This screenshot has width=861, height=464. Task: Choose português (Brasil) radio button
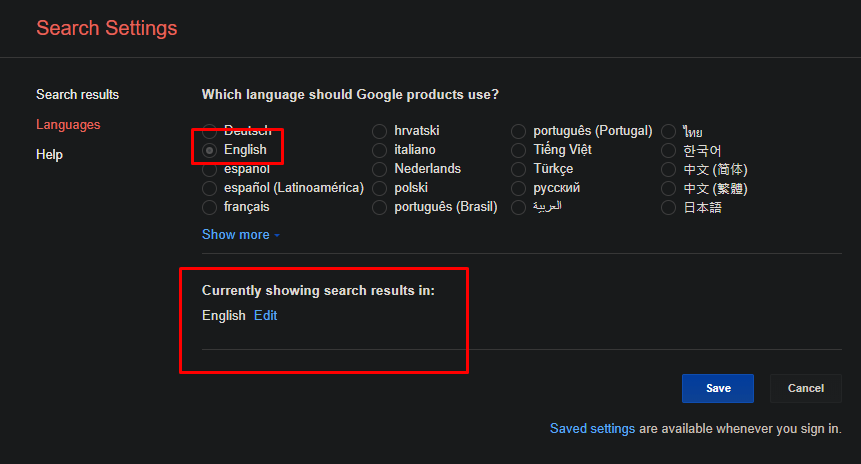pyautogui.click(x=380, y=207)
